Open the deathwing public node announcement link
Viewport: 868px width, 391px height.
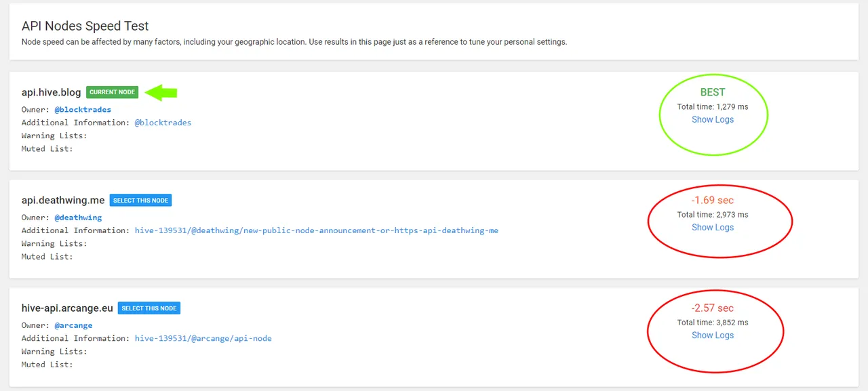[317, 230]
